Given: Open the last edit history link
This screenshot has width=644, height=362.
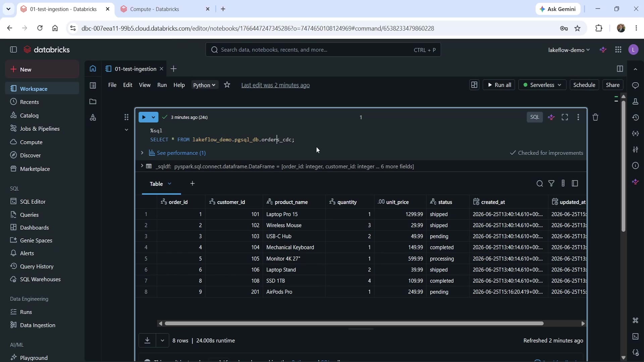Looking at the screenshot, I should (x=275, y=85).
